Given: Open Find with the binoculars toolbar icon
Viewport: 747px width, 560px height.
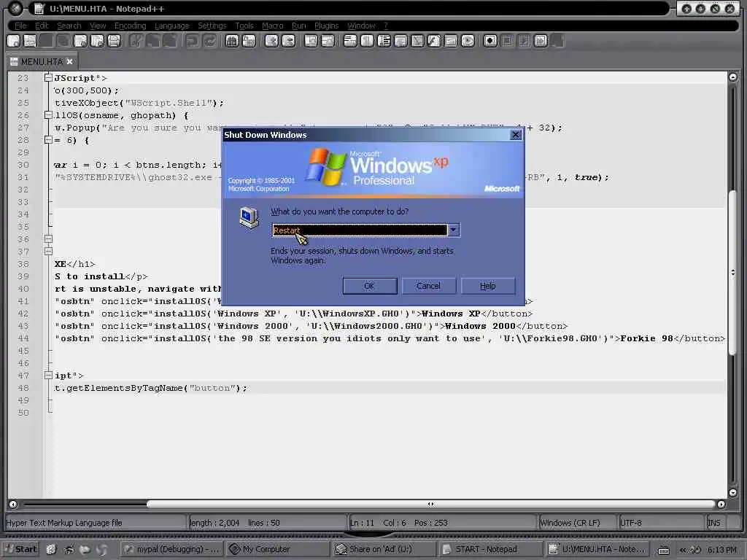Looking at the screenshot, I should point(232,41).
